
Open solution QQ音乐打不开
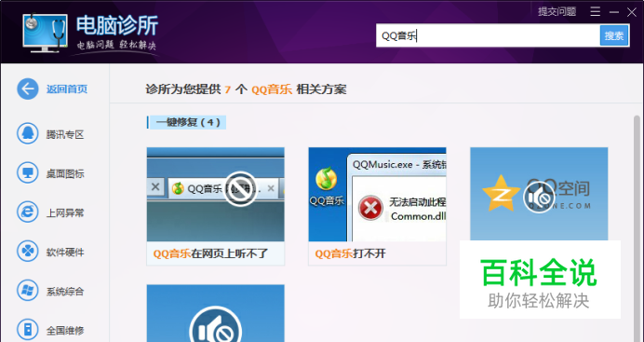pyautogui.click(x=350, y=253)
